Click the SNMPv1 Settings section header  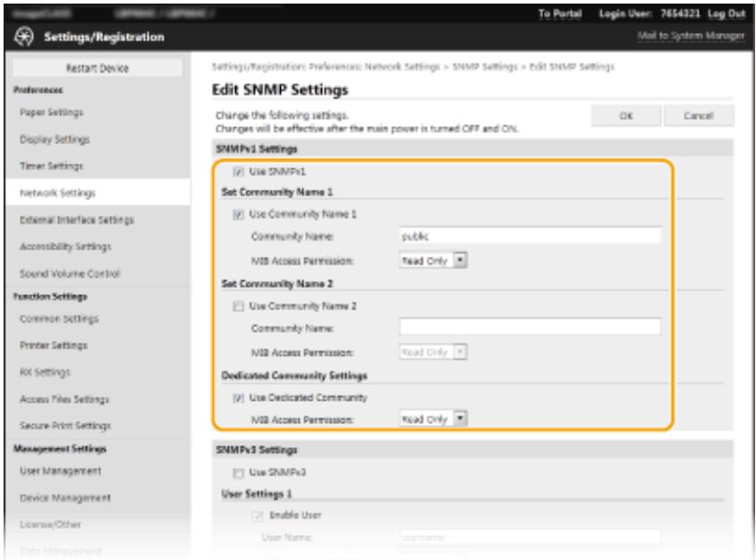click(257, 148)
